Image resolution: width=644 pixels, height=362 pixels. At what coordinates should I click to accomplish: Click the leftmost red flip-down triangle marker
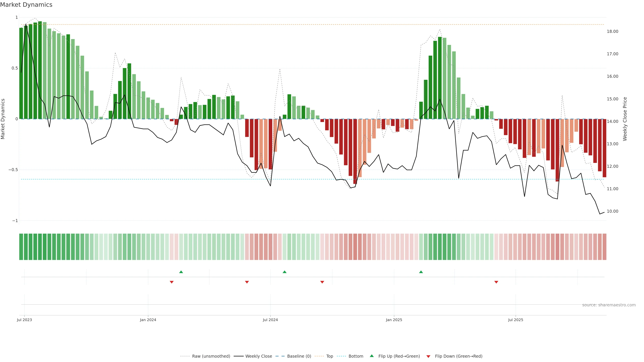(172, 282)
